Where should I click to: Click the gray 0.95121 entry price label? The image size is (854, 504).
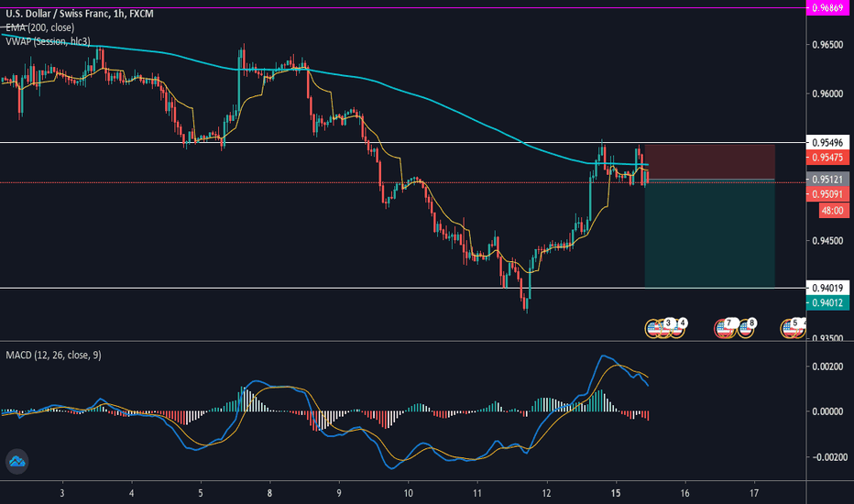pyautogui.click(x=827, y=180)
